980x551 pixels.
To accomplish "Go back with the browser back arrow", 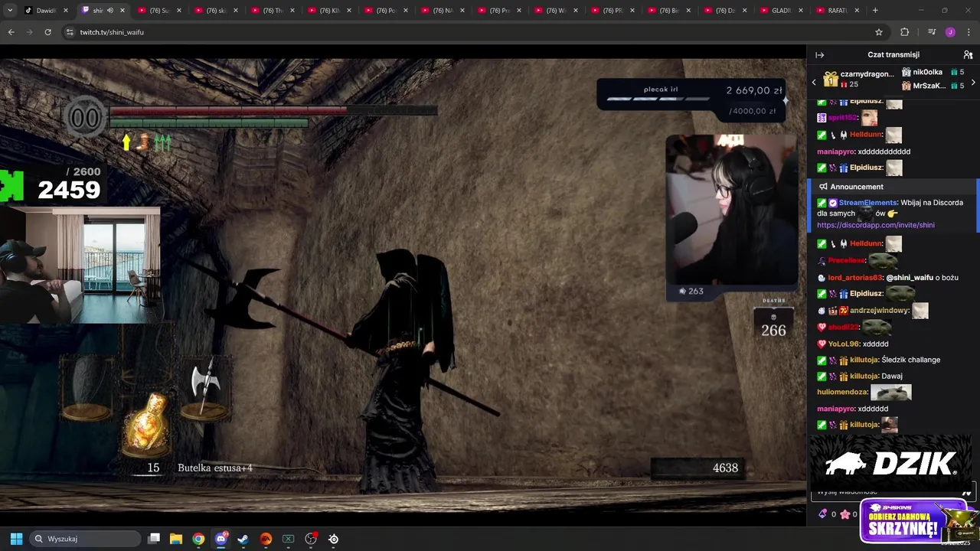I will click(11, 32).
